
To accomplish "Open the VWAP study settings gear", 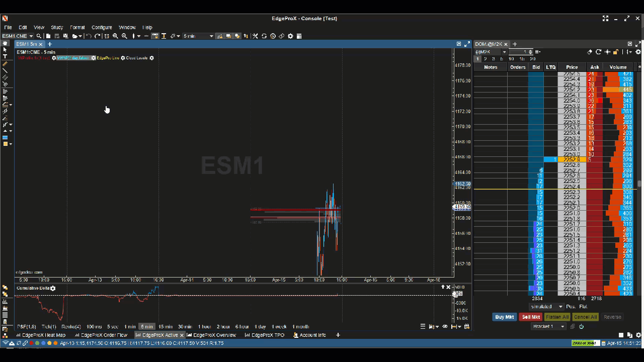I will pos(94,58).
